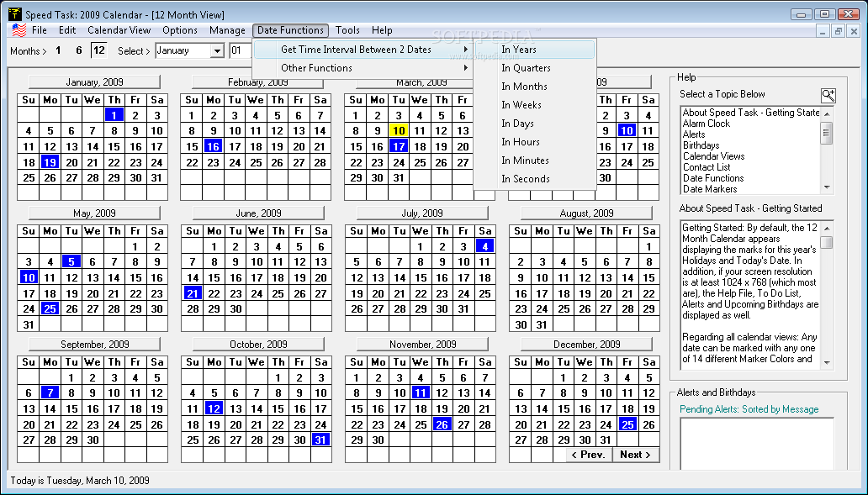Viewport: 868px width, 495px height.
Task: Click the June, 2009 header button
Action: coord(258,213)
